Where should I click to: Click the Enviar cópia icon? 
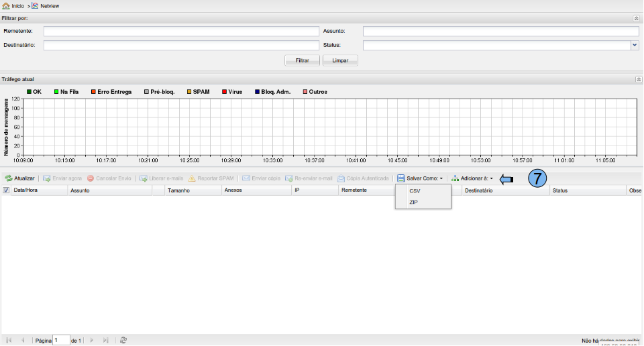(246, 179)
